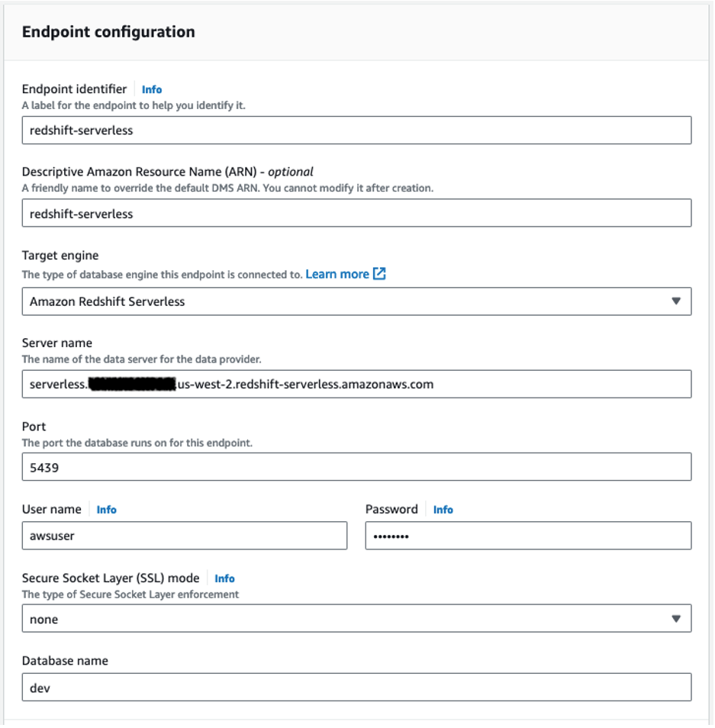715x728 pixels.
Task: Open Info next to SSL mode
Action: (x=224, y=578)
